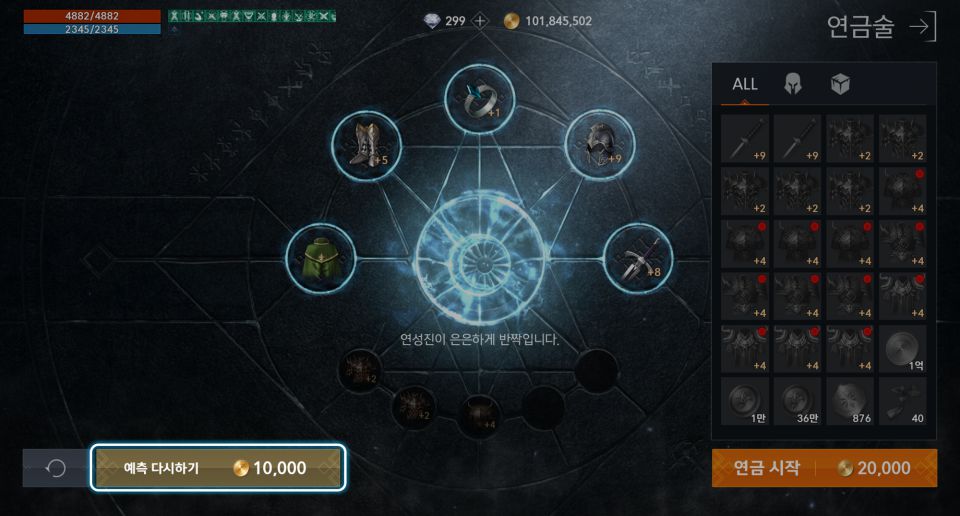Viewport: 960px width, 516px height.
Task: Pick the 36만 coin item in inventory
Action: click(x=797, y=402)
